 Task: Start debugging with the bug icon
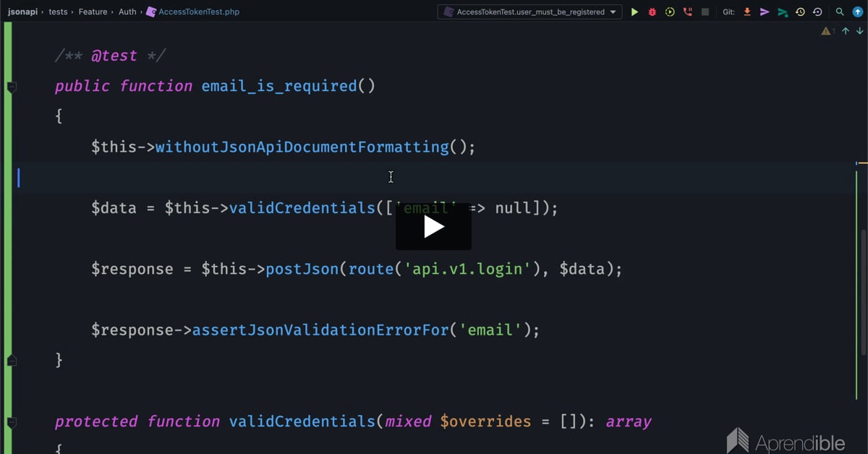pyautogui.click(x=652, y=12)
